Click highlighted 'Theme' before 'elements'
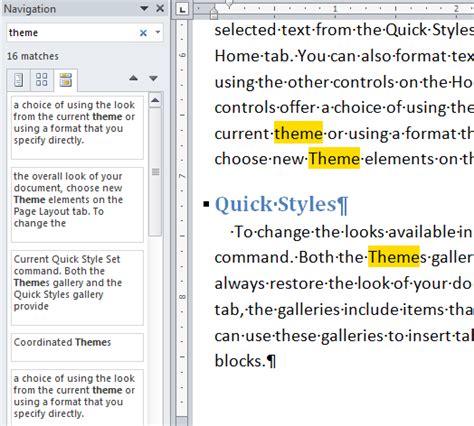This screenshot has width=474, height=426. tap(334, 159)
